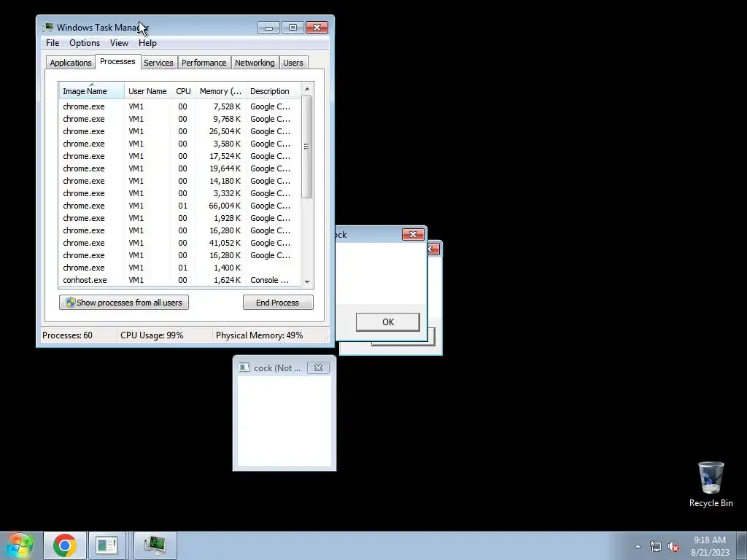Click the Console description cell

point(270,280)
